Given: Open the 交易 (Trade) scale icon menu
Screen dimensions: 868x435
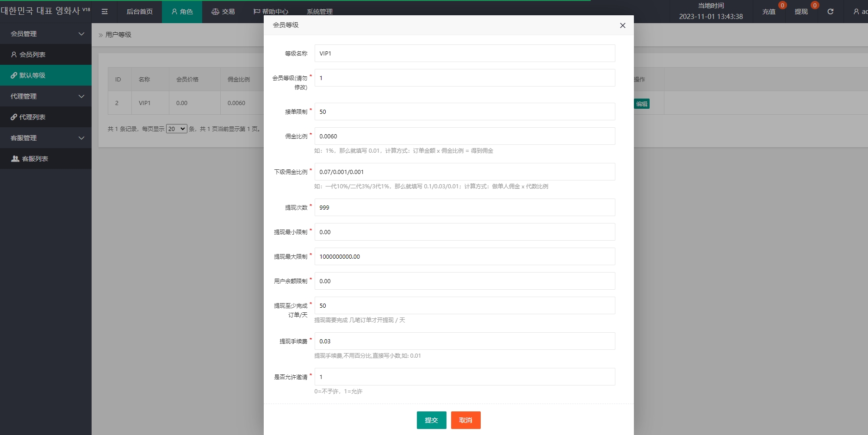Looking at the screenshot, I should click(215, 11).
